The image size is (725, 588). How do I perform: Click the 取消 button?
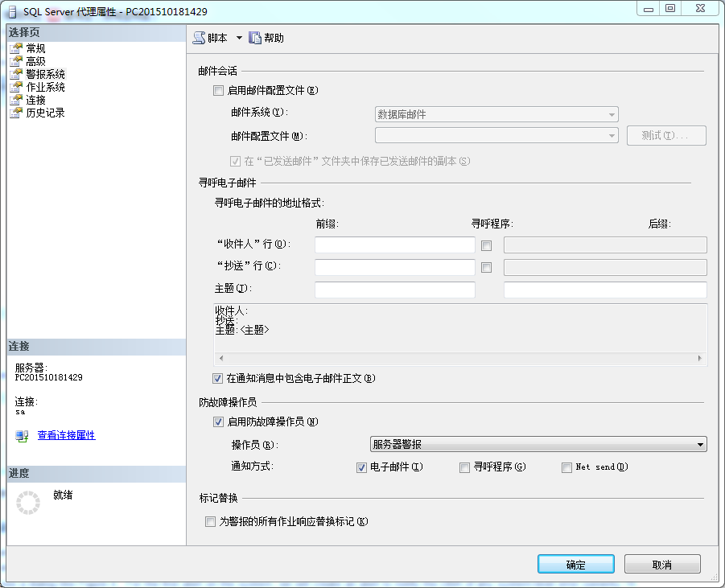661,564
